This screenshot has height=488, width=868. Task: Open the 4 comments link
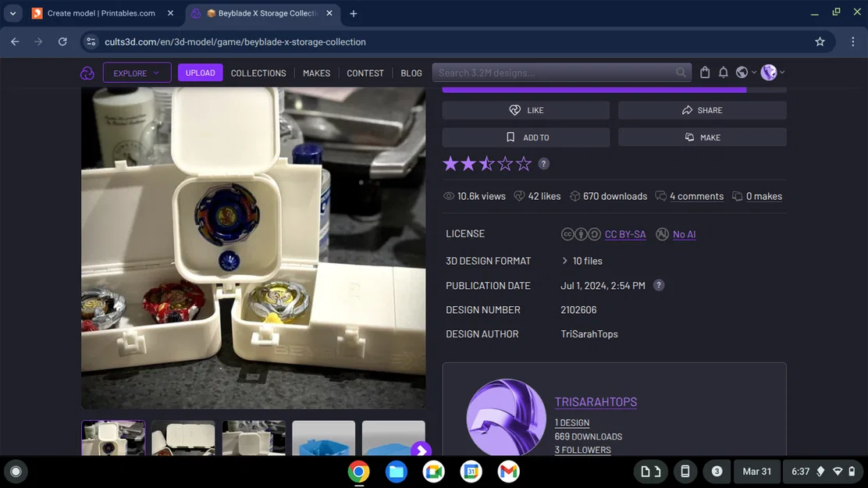pyautogui.click(x=696, y=196)
